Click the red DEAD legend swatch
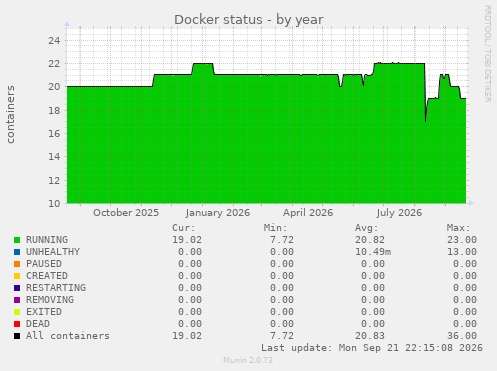Screen dimensions: 497x371 (x=17, y=324)
